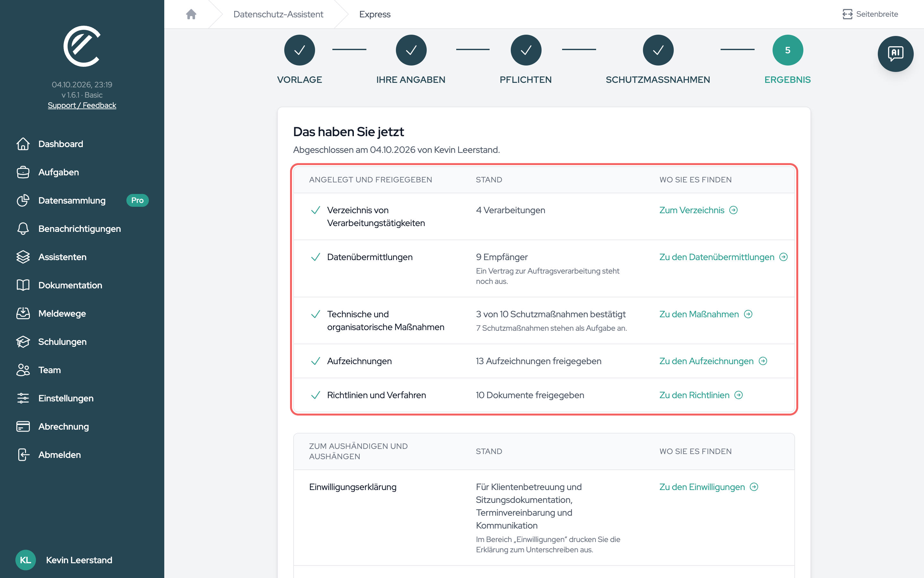The width and height of the screenshot is (924, 578).
Task: Click the Einstellungen sliders icon
Action: [x=23, y=398]
